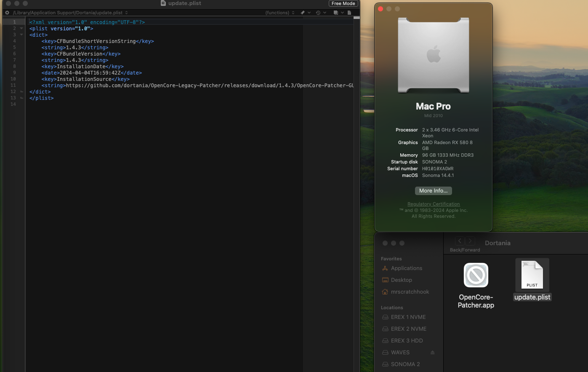
Task: Open the counterpart documents icon menu
Action: [338, 13]
